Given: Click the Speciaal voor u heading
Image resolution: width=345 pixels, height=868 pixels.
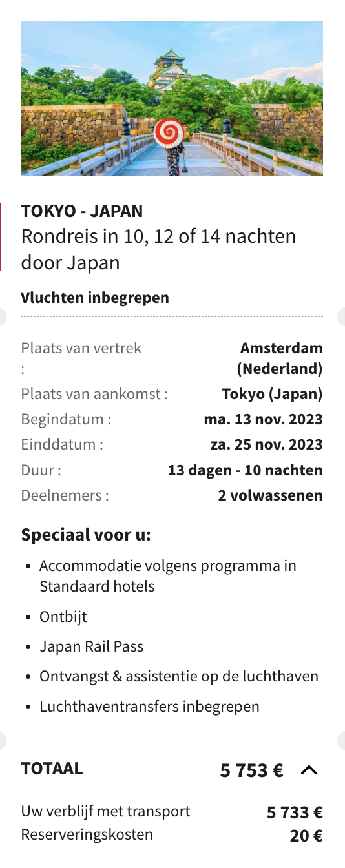Looking at the screenshot, I should pos(86,535).
